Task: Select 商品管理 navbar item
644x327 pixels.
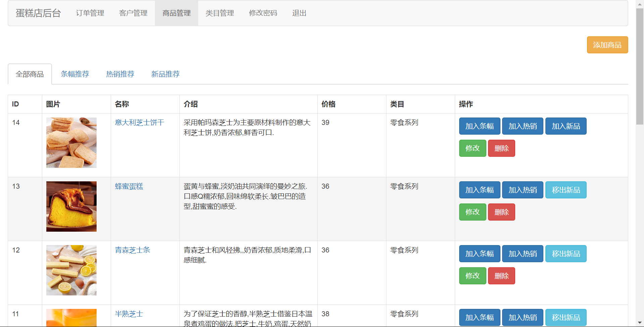Action: (x=176, y=13)
